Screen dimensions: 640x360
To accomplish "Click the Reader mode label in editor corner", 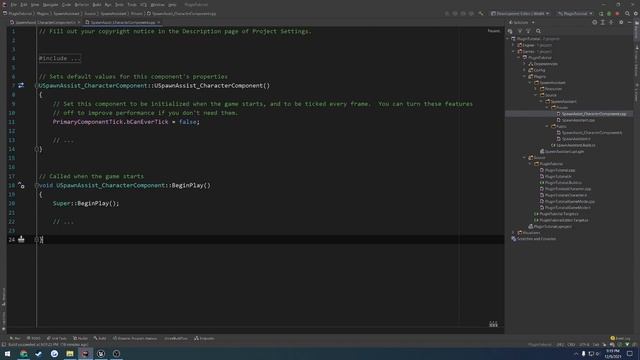I will tap(493, 31).
